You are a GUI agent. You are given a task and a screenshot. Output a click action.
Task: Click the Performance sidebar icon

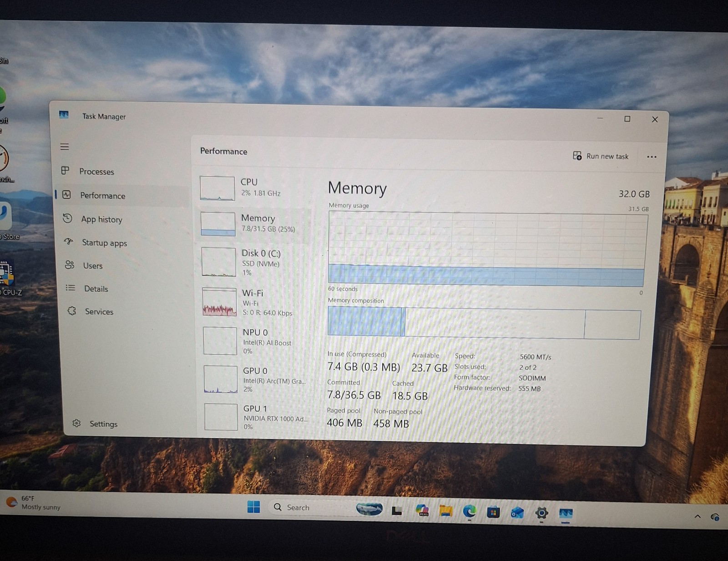click(x=66, y=194)
